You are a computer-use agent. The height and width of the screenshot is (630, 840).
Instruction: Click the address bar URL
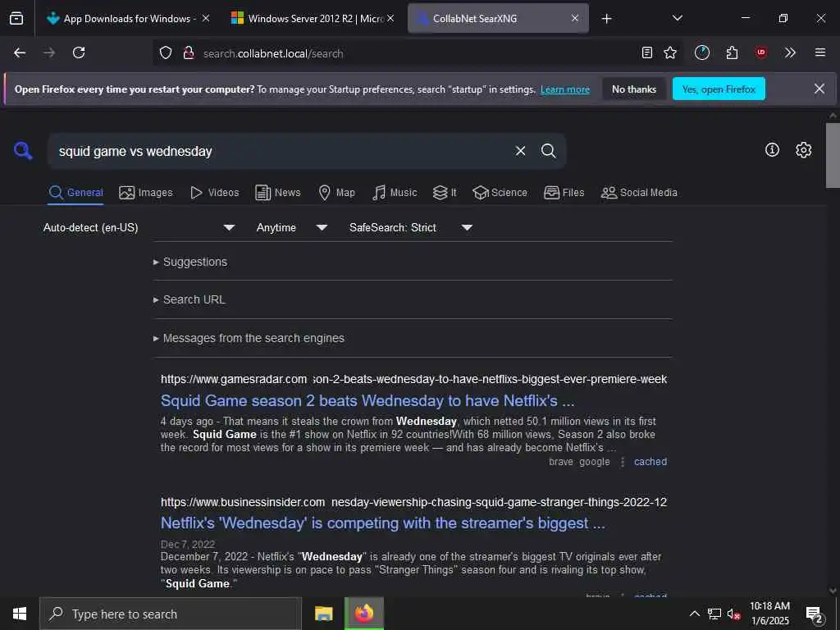pyautogui.click(x=273, y=53)
